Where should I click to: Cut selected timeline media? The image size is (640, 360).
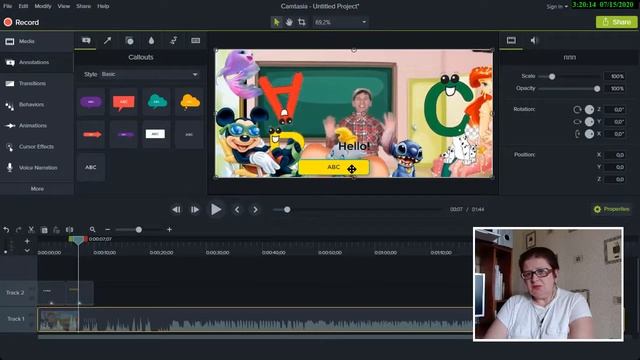click(31, 230)
